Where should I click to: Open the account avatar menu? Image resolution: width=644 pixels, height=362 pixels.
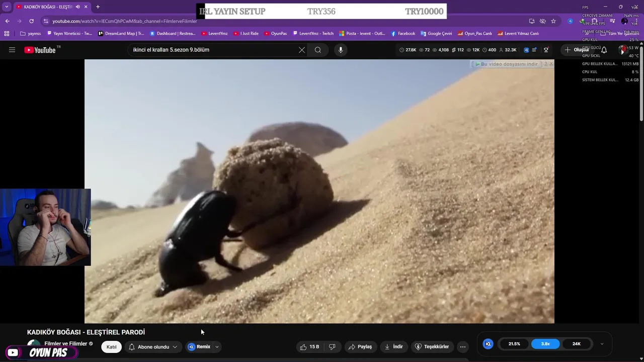623,50
